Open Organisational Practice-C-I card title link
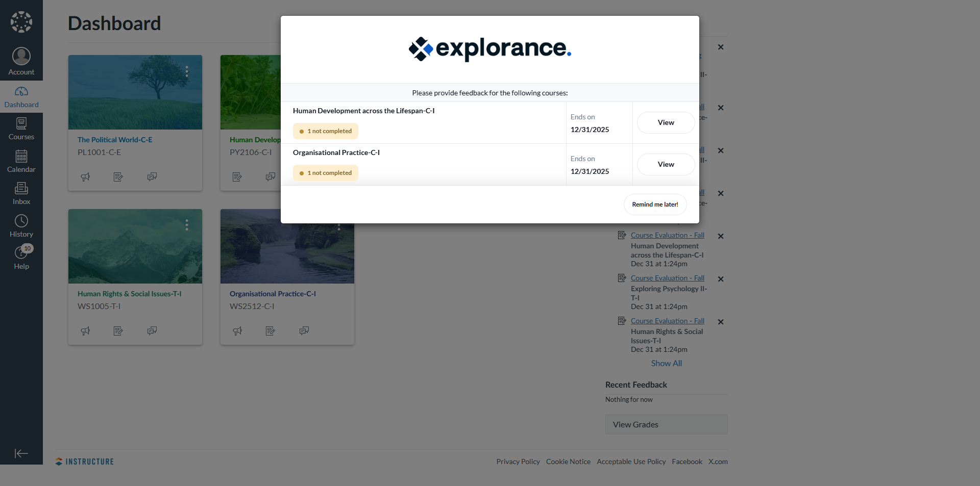The image size is (980, 486). point(273,294)
